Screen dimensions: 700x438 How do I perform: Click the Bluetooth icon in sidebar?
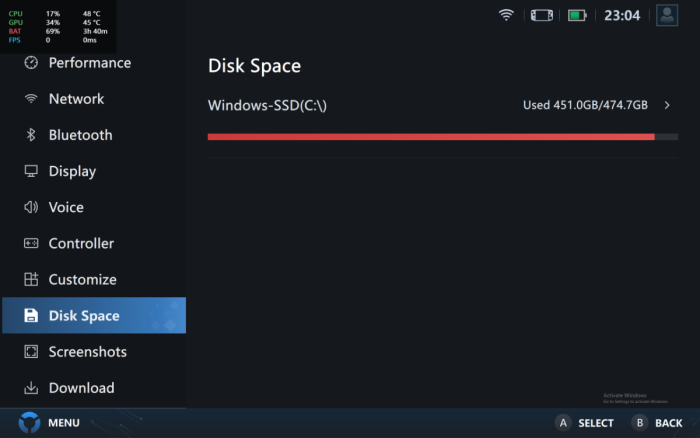point(31,135)
